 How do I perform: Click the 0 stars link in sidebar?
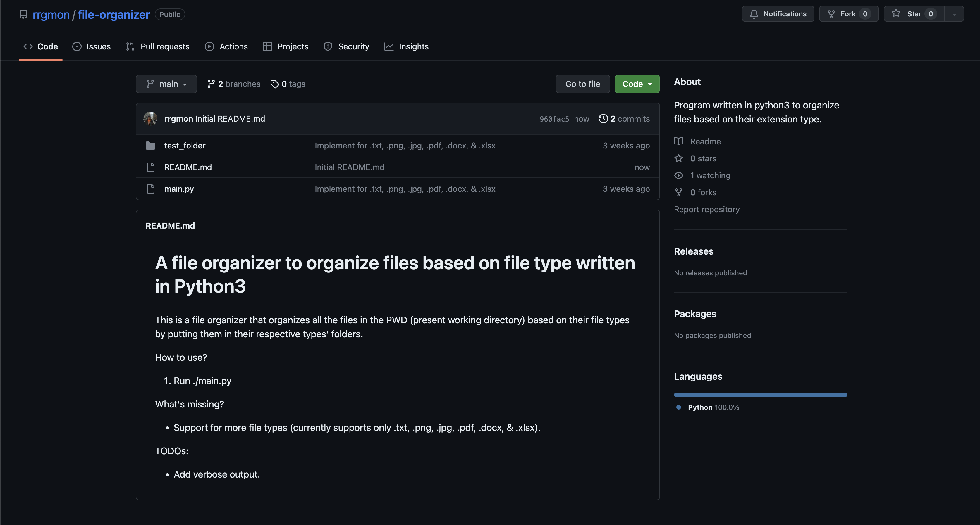tap(703, 158)
